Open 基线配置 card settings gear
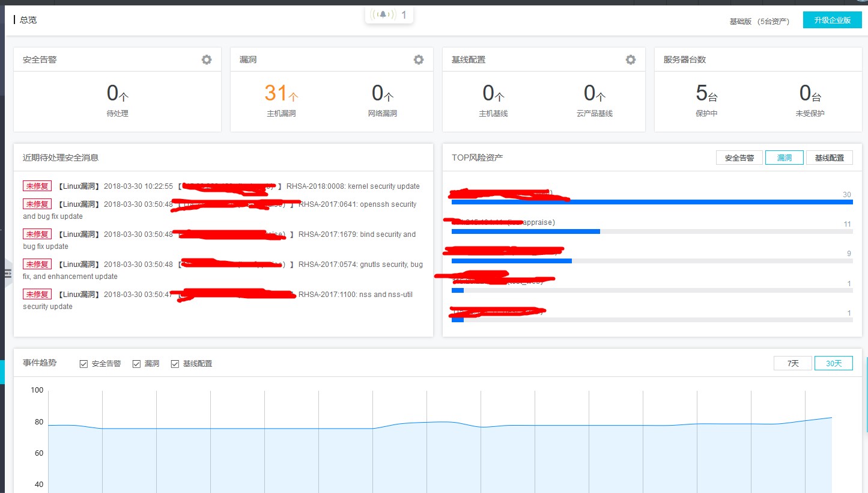 coord(631,60)
